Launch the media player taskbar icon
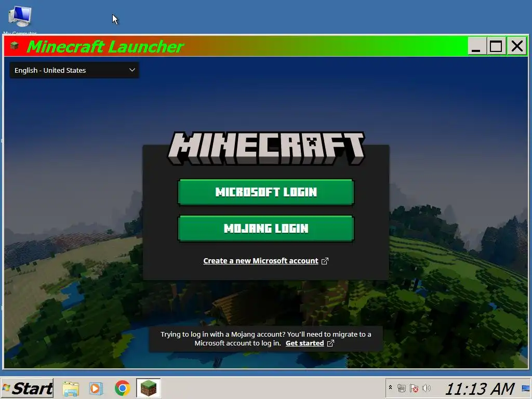532x399 pixels. (x=96, y=388)
